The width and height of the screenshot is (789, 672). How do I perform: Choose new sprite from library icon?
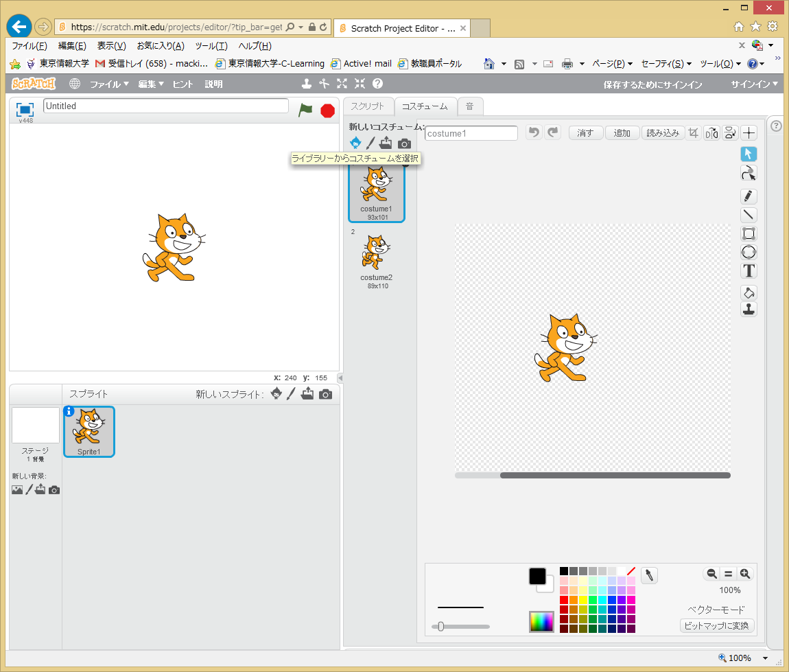pos(276,393)
